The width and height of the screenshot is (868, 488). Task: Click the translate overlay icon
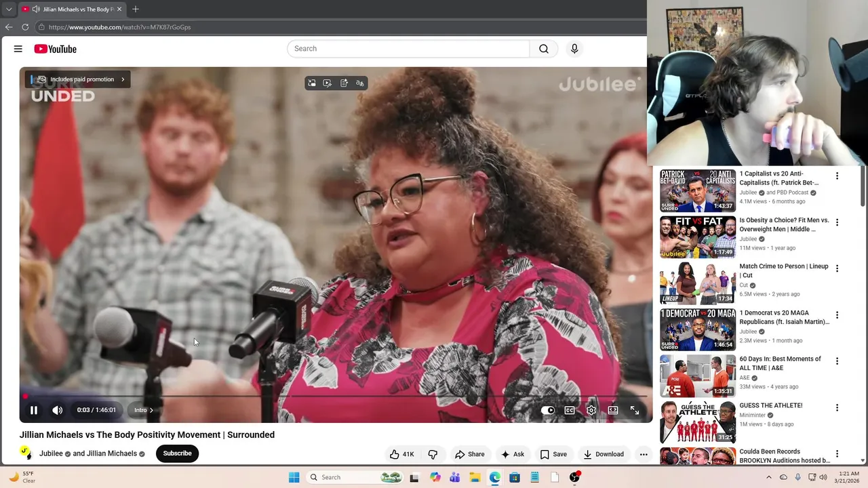tap(360, 83)
